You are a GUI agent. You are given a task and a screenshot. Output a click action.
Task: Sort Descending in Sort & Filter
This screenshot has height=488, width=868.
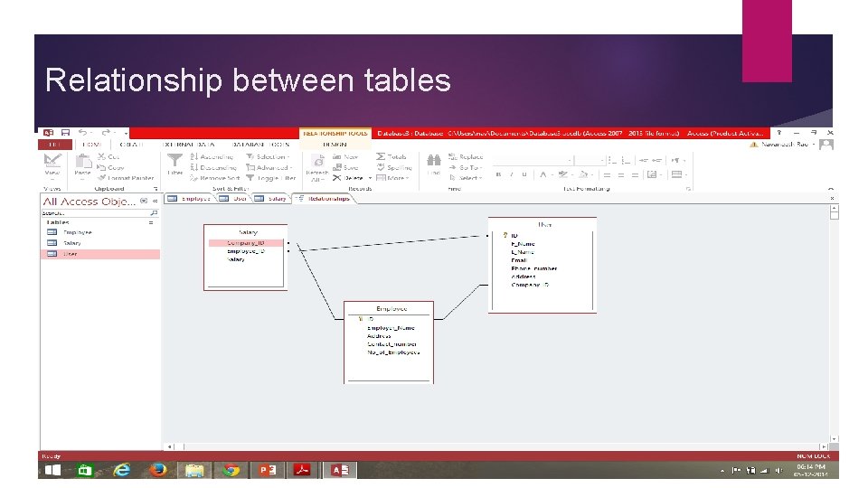tap(213, 168)
